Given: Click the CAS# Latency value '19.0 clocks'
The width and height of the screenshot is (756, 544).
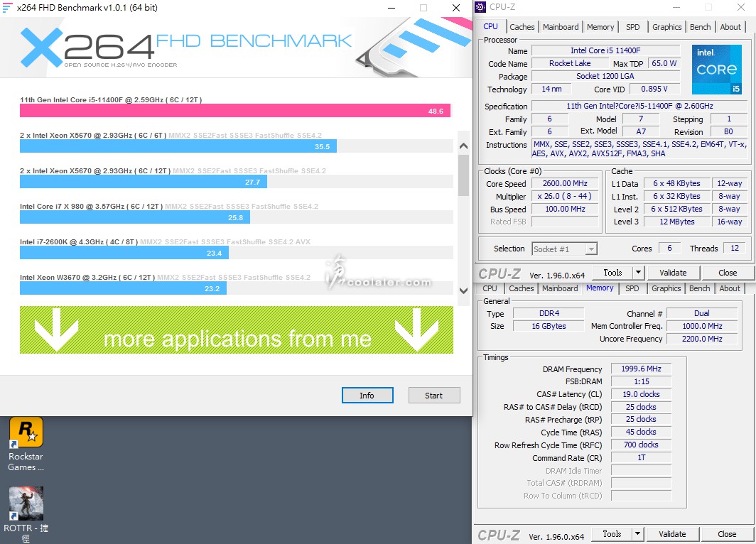Looking at the screenshot, I should pos(641,394).
